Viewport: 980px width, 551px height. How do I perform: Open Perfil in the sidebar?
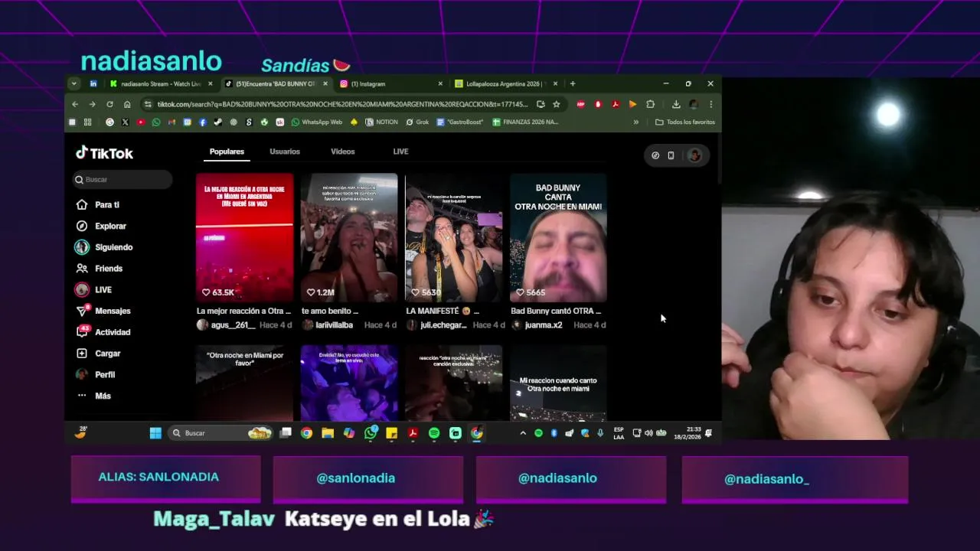(95, 375)
